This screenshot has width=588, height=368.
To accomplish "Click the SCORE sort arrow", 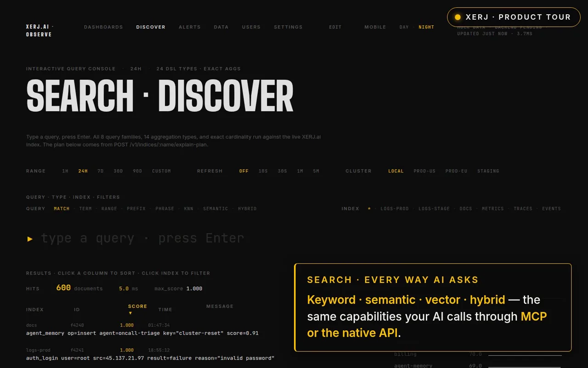I will pos(130,313).
